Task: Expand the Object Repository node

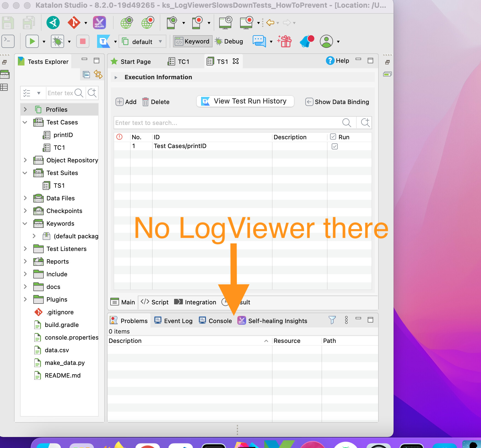Action: click(25, 160)
